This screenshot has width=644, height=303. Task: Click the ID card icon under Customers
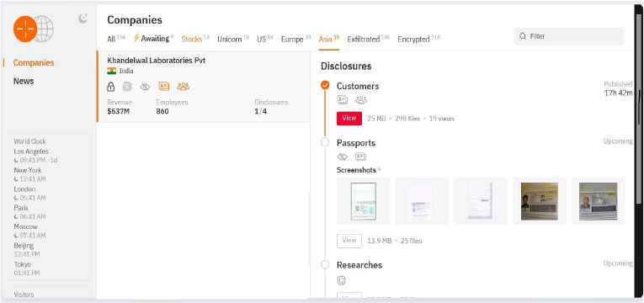(342, 100)
